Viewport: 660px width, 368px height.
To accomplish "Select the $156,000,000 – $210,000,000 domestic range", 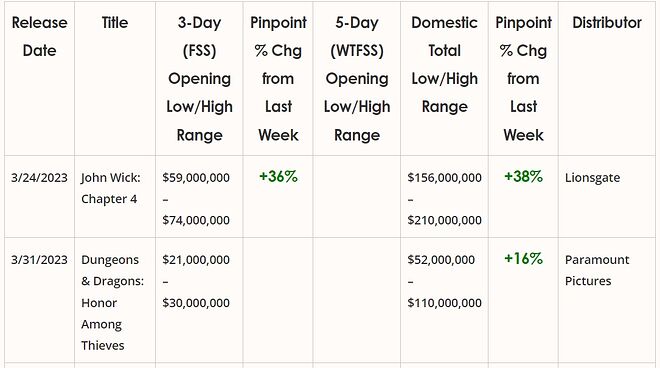I will click(x=444, y=199).
